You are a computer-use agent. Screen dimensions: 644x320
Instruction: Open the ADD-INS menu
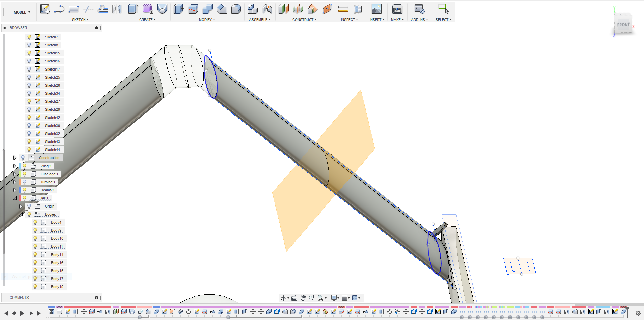pyautogui.click(x=419, y=20)
